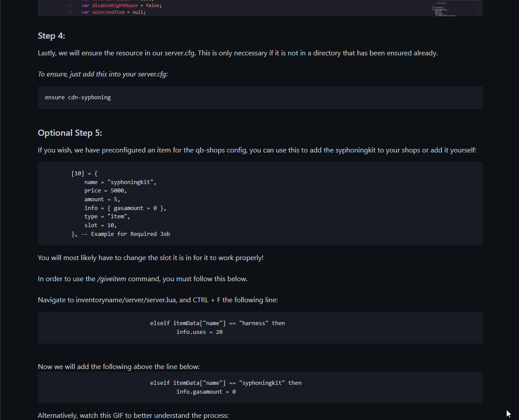Click the syphoningkit shop item code block
The height and width of the screenshot is (420, 519).
pos(260,204)
